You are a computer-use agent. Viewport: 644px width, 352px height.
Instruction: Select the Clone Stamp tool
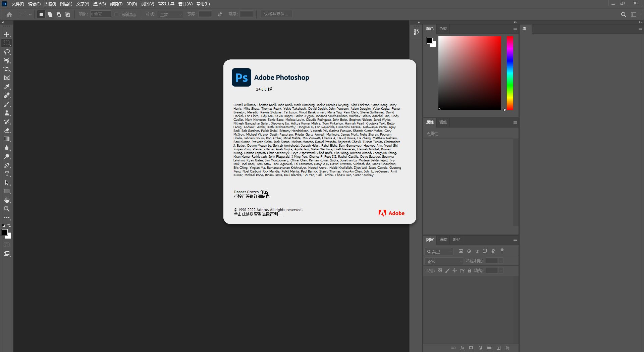7,113
